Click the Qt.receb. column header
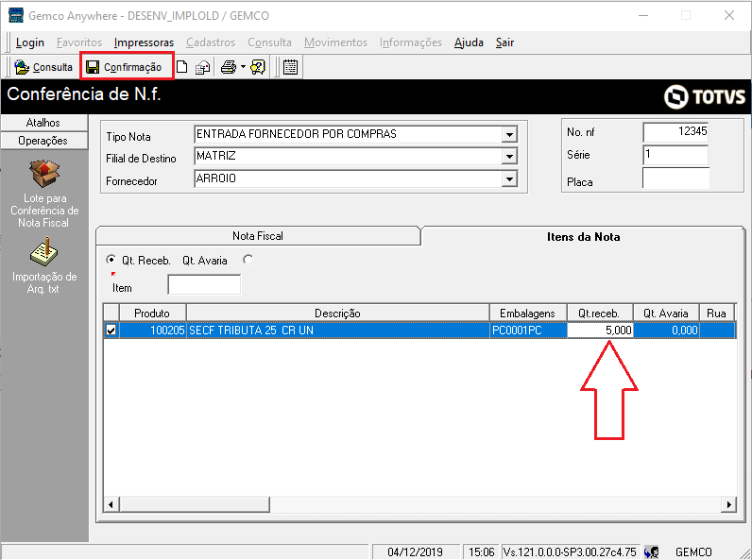 (x=600, y=314)
